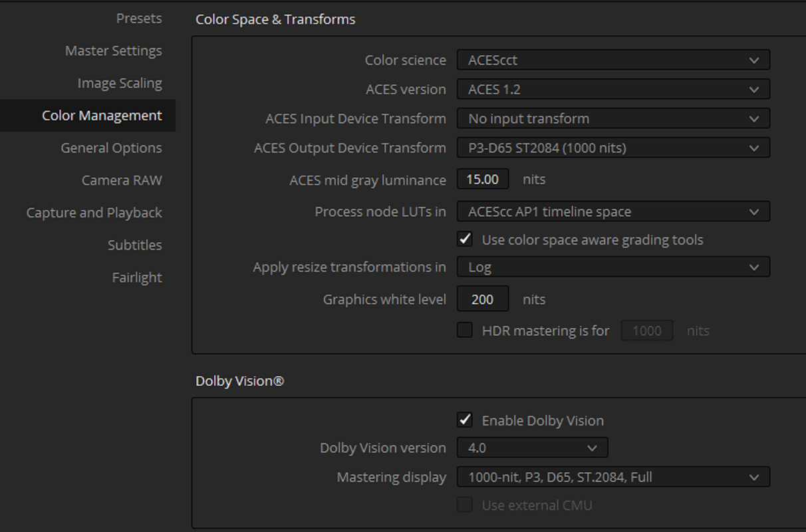Select Image Scaling in sidebar

click(x=119, y=83)
